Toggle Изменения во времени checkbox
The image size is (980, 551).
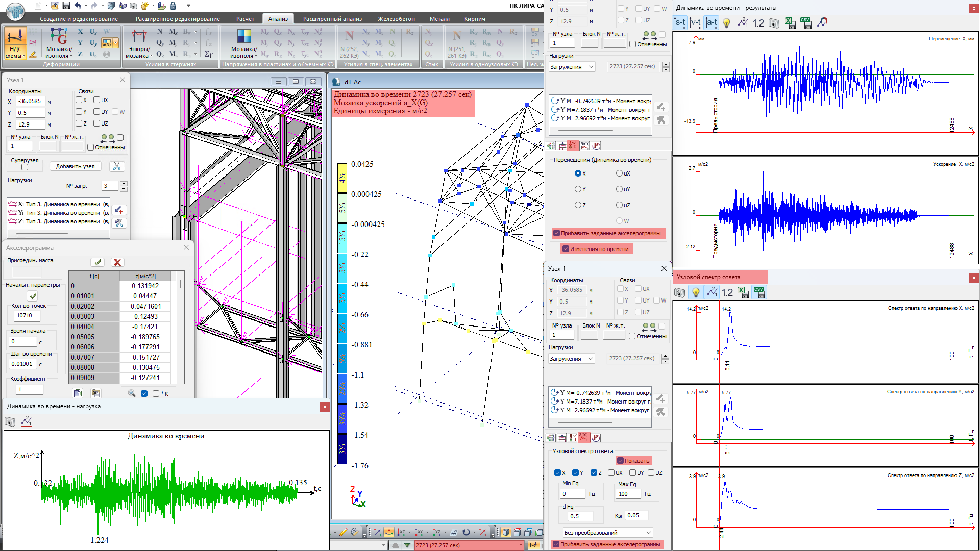pyautogui.click(x=566, y=249)
